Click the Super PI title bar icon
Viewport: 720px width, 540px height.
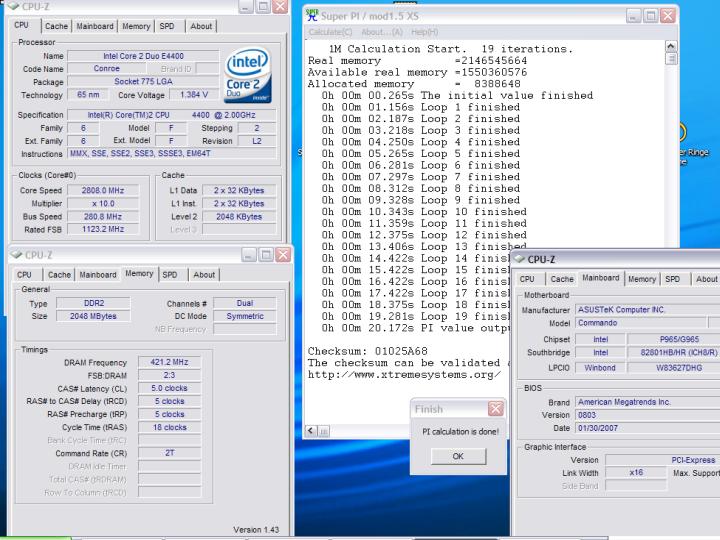pyautogui.click(x=312, y=15)
